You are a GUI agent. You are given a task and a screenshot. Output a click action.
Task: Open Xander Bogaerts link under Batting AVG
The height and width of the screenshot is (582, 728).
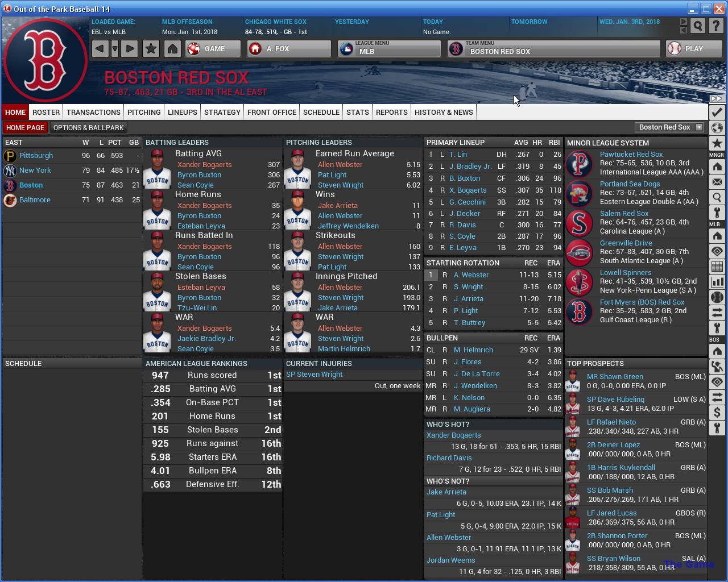204,164
